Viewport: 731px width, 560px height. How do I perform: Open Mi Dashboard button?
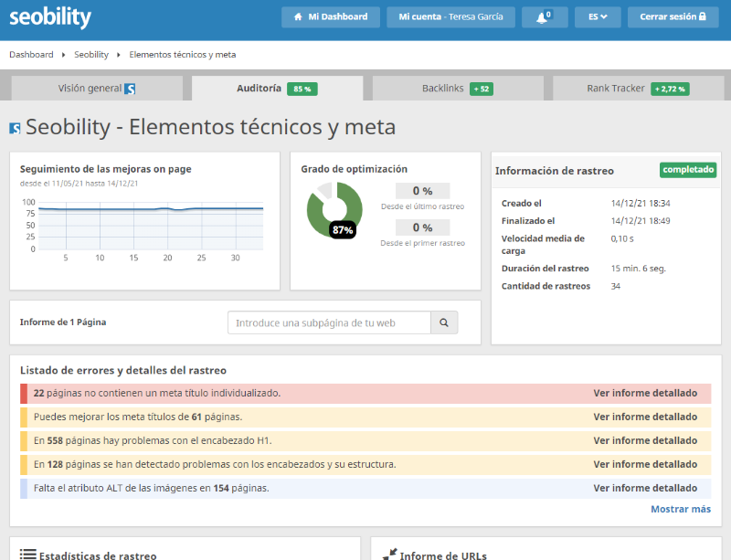click(x=331, y=16)
